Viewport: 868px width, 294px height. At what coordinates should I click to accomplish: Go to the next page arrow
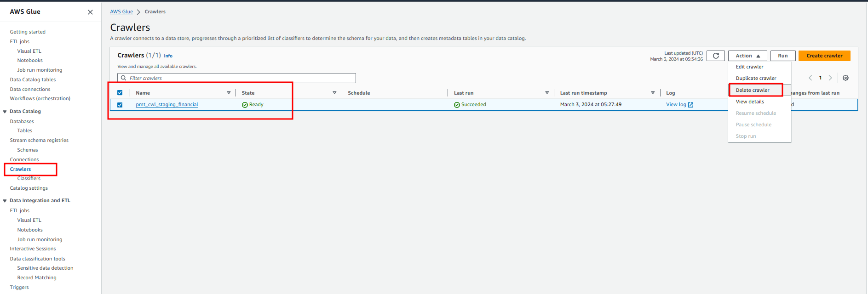pos(830,78)
